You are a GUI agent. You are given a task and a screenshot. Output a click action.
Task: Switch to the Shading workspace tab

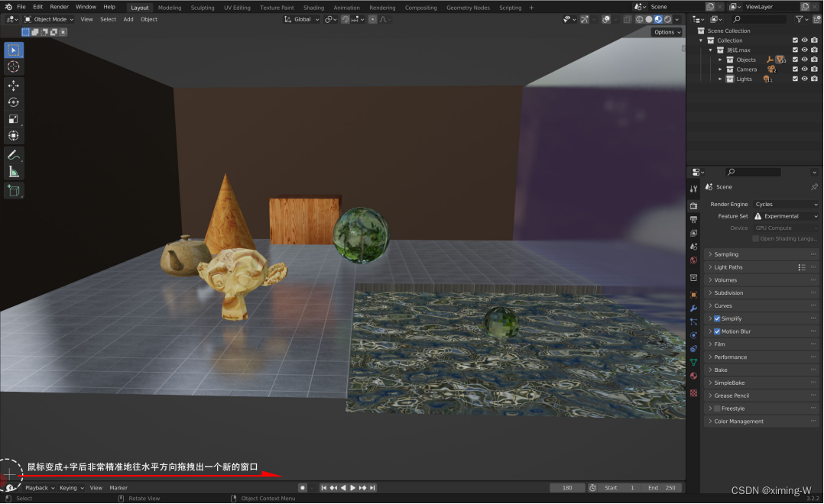point(313,7)
